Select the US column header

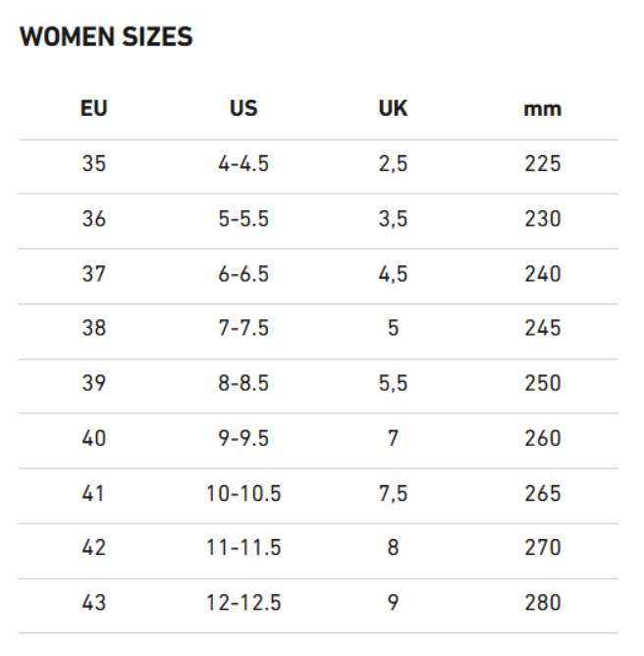point(243,108)
